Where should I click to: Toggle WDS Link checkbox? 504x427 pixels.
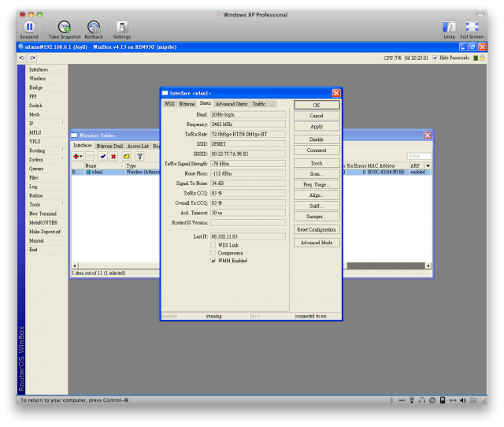pos(213,245)
